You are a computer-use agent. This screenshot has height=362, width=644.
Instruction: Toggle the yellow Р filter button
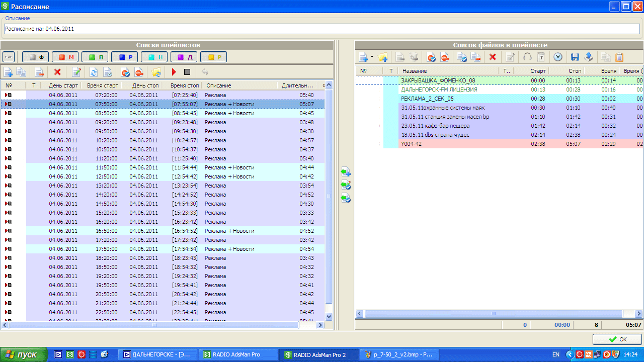pyautogui.click(x=214, y=57)
